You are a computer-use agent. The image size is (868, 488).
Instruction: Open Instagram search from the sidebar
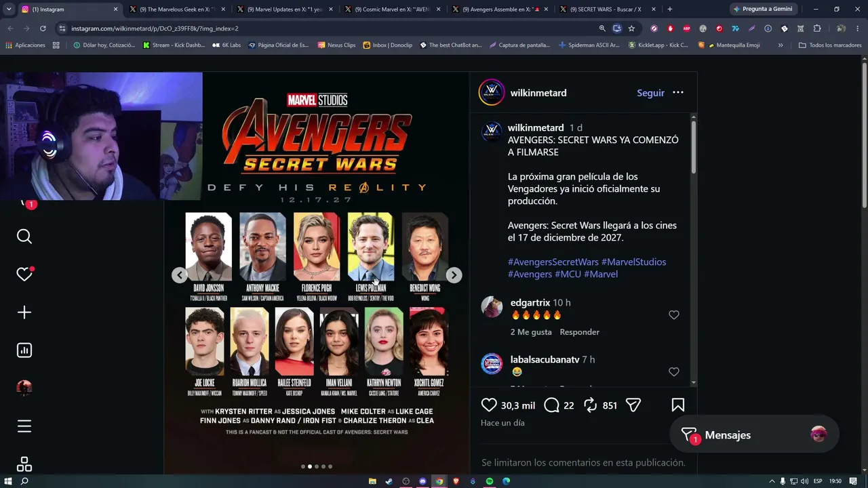(24, 237)
